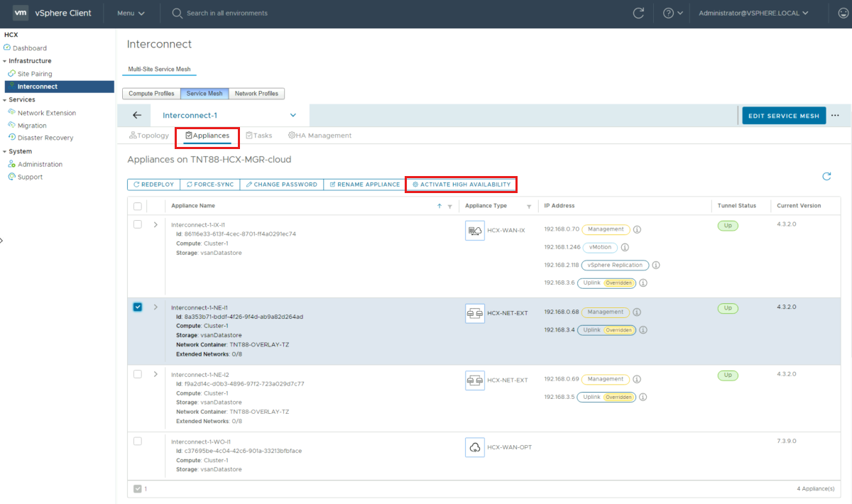This screenshot has width=852, height=504.
Task: Expand the Interconnect-1-NE-I2 row details
Action: click(x=155, y=374)
